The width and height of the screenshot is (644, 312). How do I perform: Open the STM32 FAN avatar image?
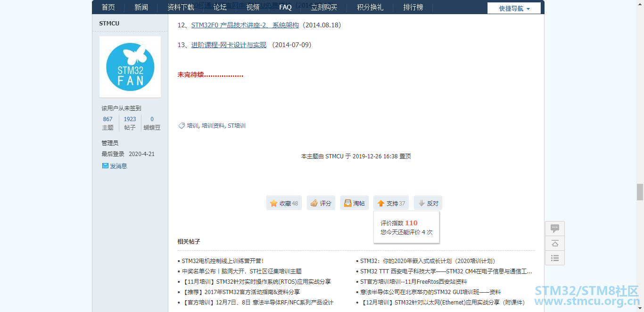(130, 67)
